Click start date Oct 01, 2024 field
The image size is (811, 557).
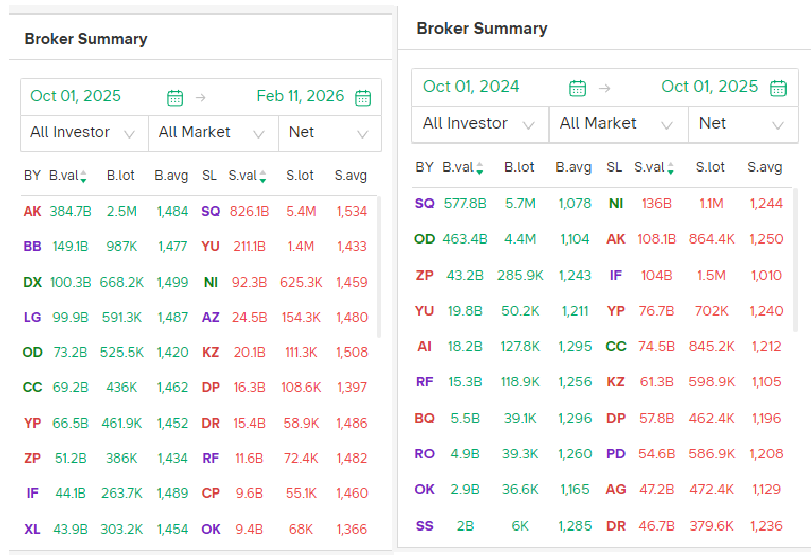[x=471, y=87]
